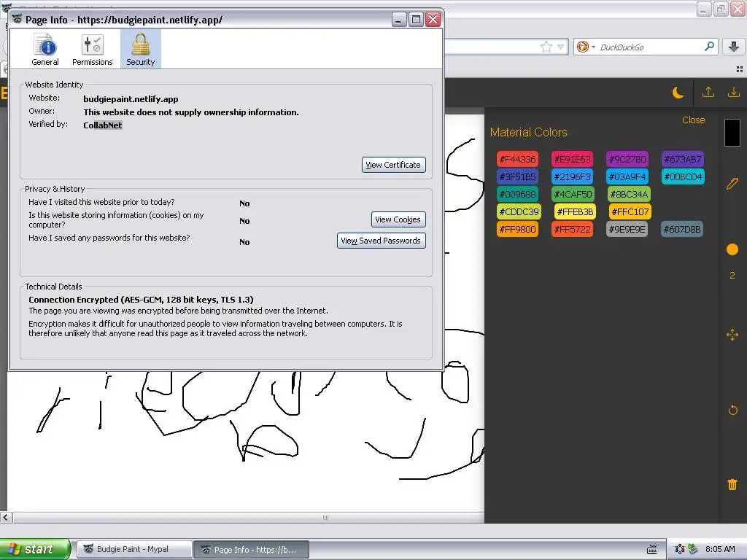
Task: Pick the #00BCD4 cyan swatch
Action: (x=683, y=176)
